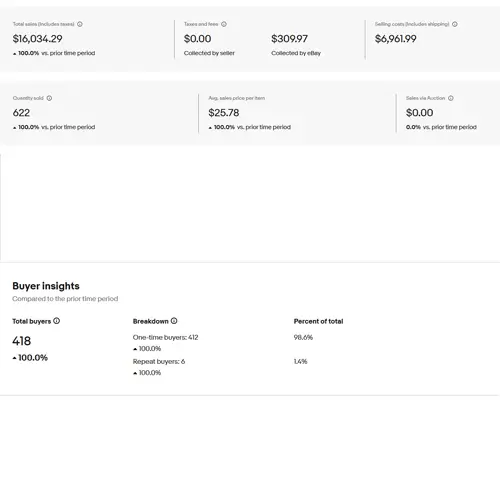500x500 pixels.
Task: Click the Sales via Auction info icon
Action: pos(451,98)
